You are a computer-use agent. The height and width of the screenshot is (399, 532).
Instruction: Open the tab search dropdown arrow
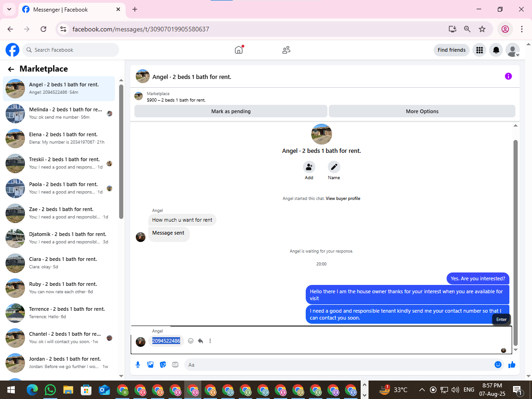coord(9,10)
